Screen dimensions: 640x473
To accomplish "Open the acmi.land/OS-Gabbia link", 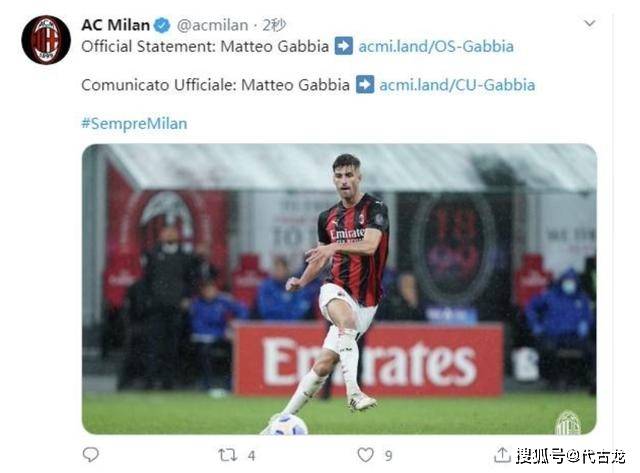I will click(436, 46).
